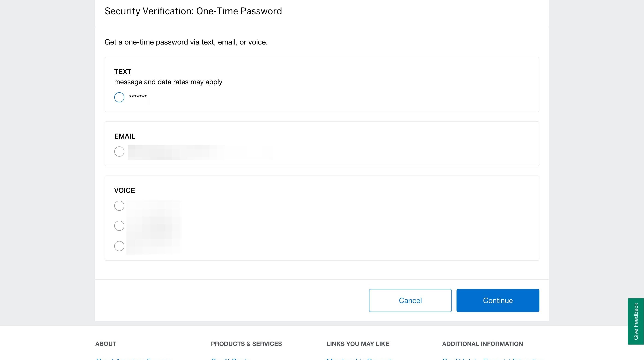Click LINKS YOU MAY LIKE heading

point(358,344)
